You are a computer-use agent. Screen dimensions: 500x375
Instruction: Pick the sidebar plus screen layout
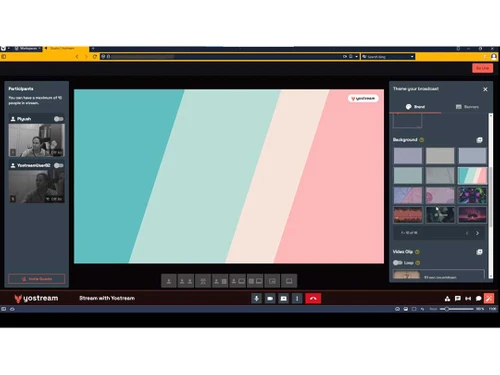point(255,281)
